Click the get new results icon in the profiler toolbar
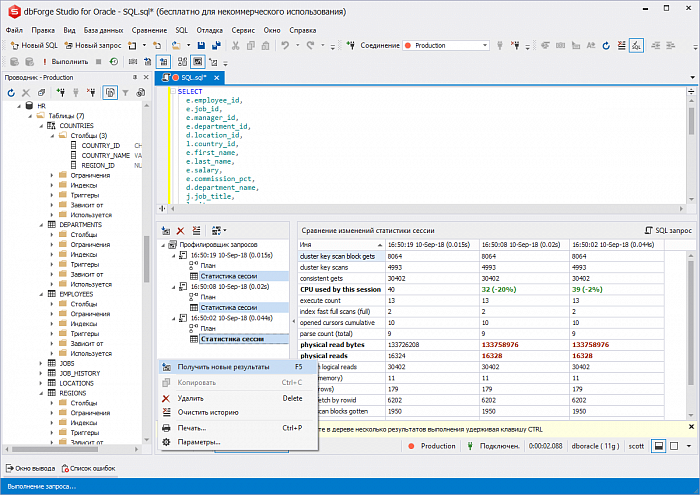 [x=166, y=231]
